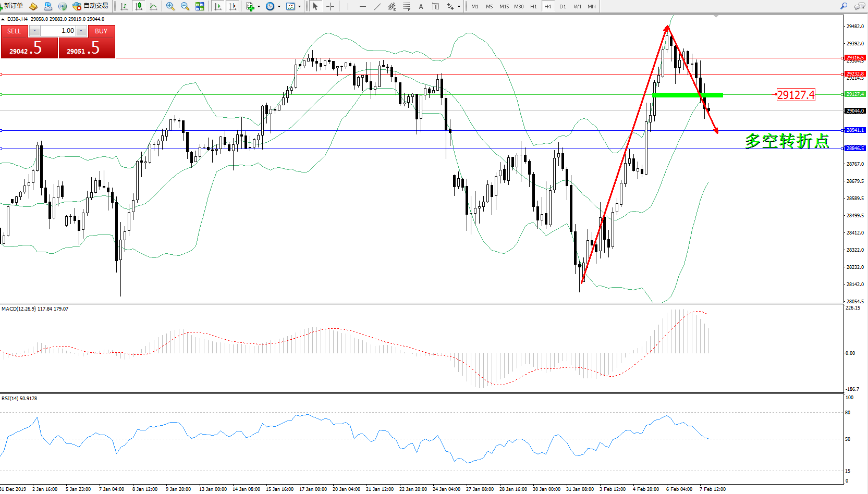
Task: Increase lot volume with up arrow
Action: [81, 31]
